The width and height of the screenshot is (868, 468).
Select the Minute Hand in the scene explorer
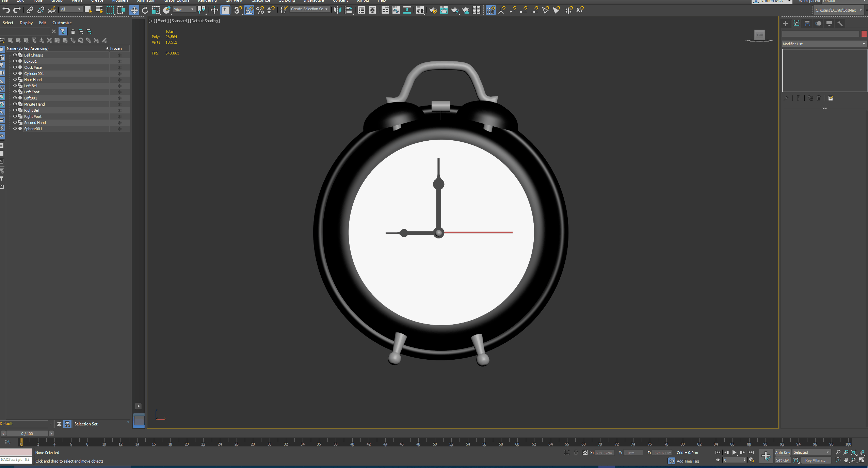[x=34, y=104]
